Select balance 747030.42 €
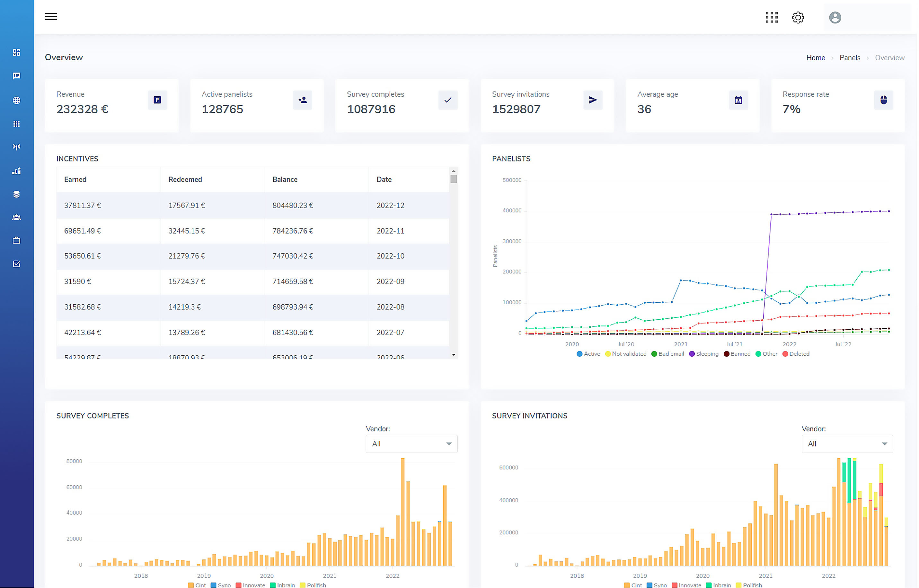This screenshot has width=919, height=588. pos(293,256)
